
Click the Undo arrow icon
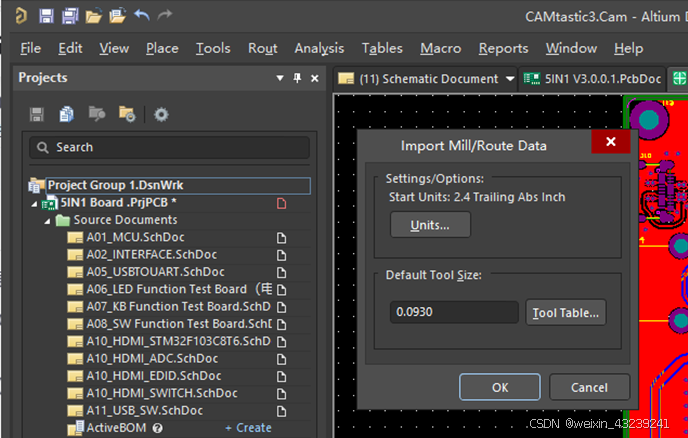[142, 15]
